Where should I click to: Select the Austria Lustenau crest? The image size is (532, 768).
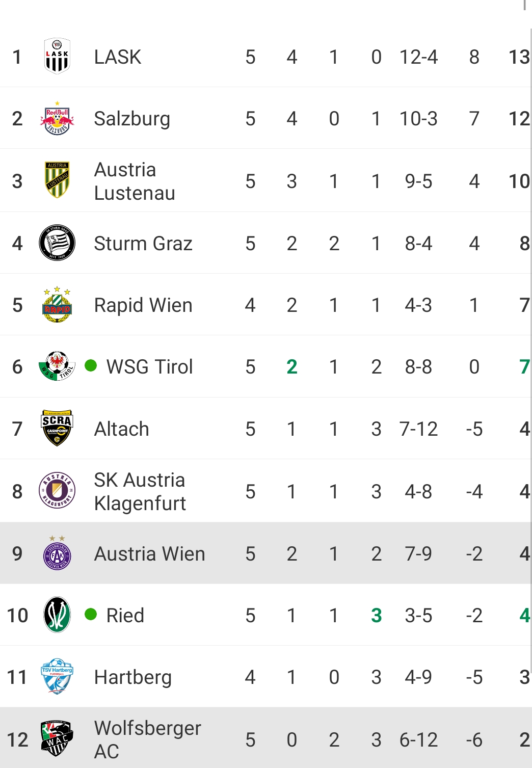click(x=57, y=180)
